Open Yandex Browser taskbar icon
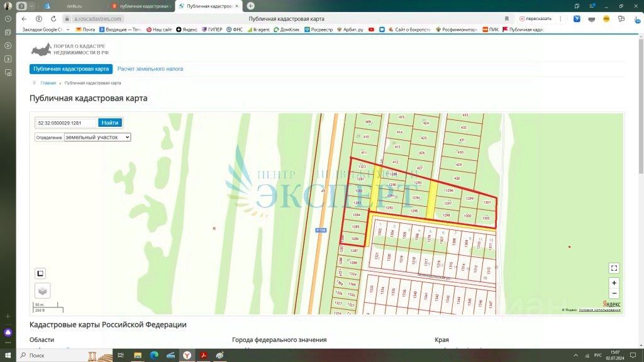 click(x=187, y=356)
